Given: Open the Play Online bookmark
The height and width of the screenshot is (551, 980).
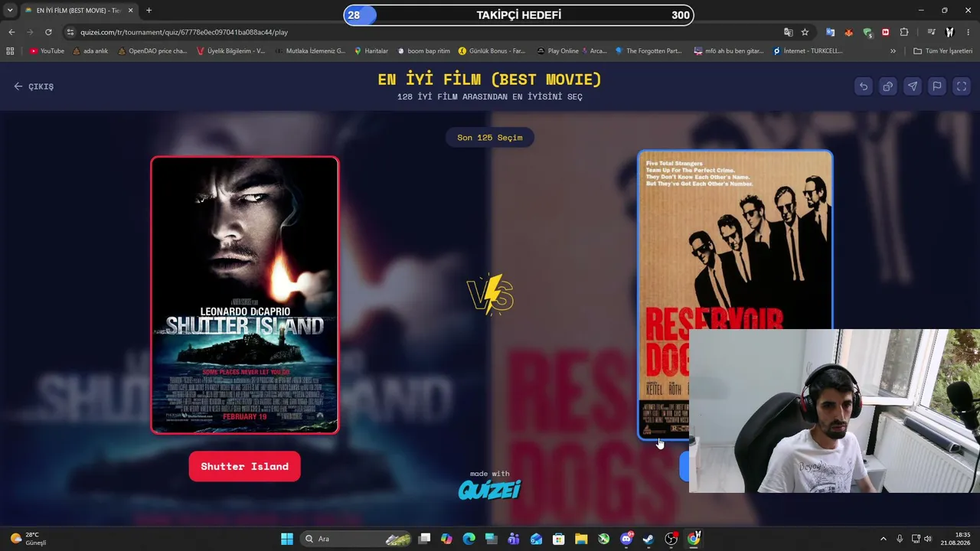Looking at the screenshot, I should [571, 51].
